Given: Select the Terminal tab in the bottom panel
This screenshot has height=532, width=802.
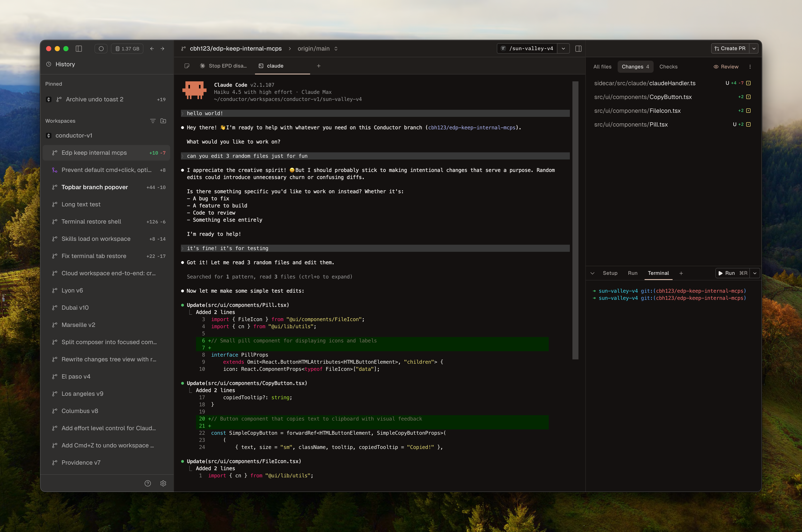Looking at the screenshot, I should (658, 273).
